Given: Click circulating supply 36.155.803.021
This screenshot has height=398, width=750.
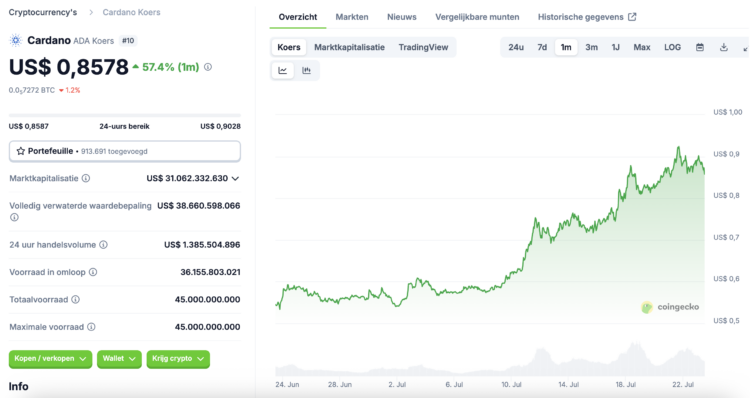Looking at the screenshot, I should tap(210, 272).
